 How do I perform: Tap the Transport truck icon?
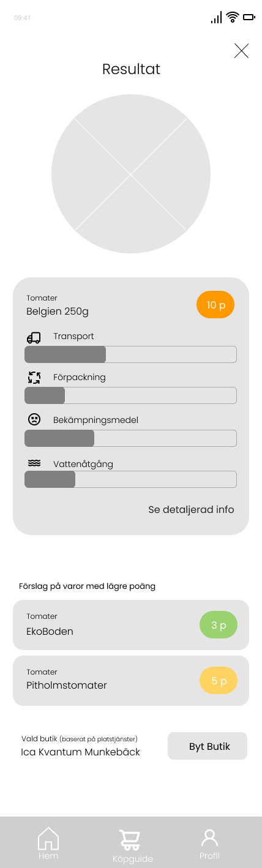34,337
